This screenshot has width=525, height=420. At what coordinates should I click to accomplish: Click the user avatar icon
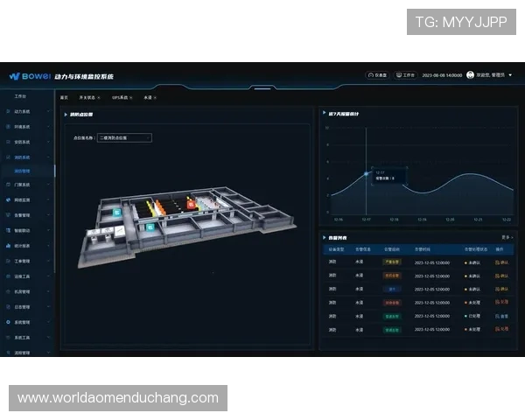tap(470, 75)
